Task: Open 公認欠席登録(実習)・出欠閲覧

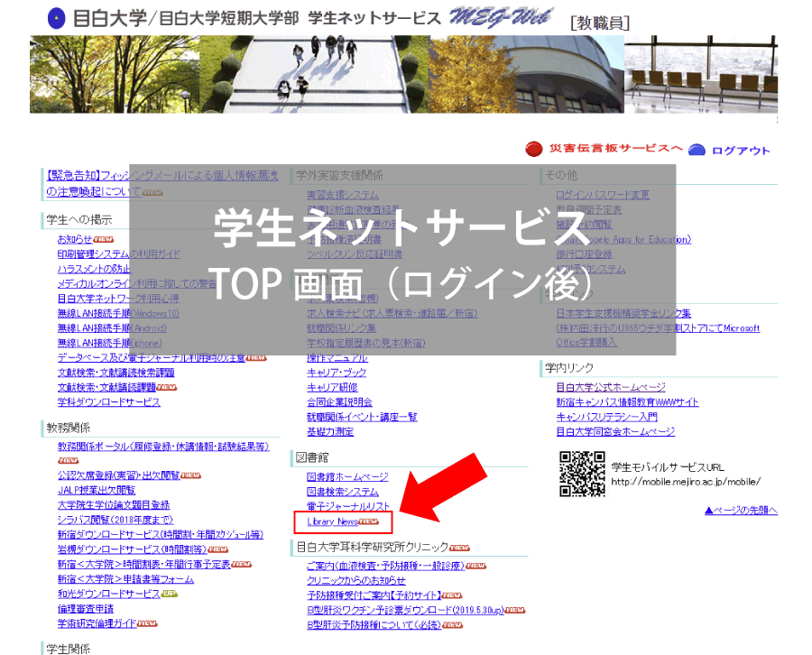Action: [x=118, y=475]
